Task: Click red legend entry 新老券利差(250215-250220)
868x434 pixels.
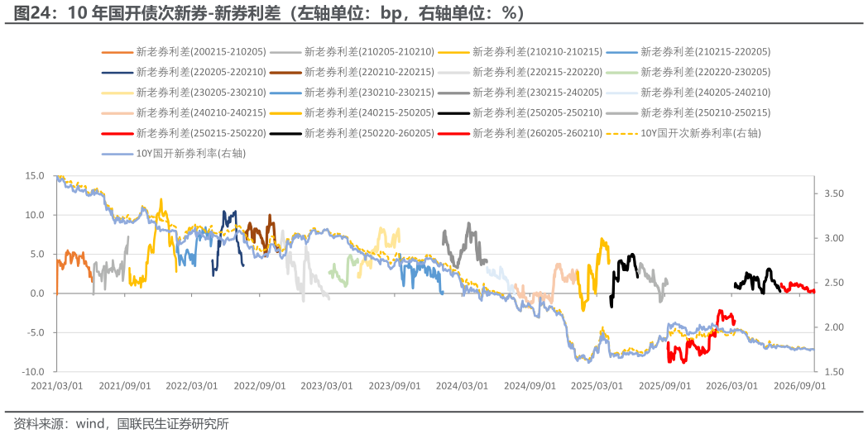Action: click(x=184, y=133)
